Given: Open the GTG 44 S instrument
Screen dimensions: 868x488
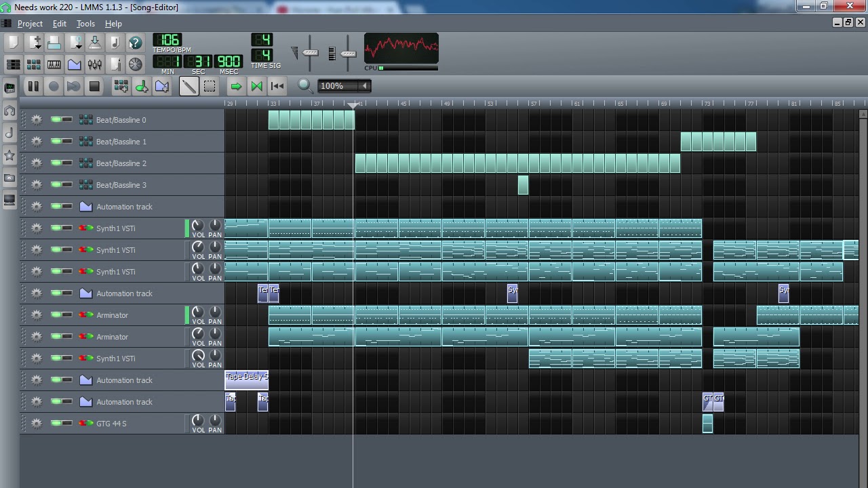Looking at the screenshot, I should coord(111,424).
